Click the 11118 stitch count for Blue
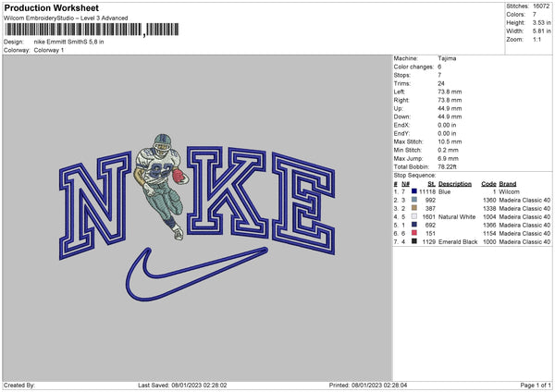 click(x=427, y=191)
